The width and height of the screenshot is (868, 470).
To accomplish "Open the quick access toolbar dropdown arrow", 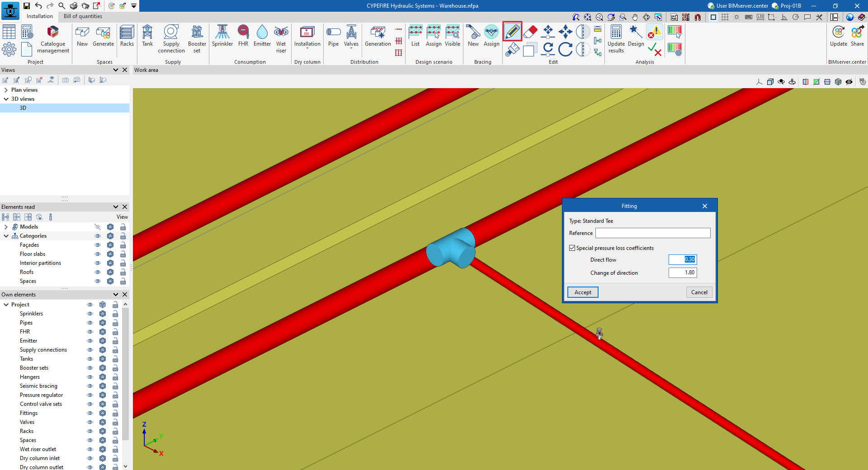I will [134, 6].
